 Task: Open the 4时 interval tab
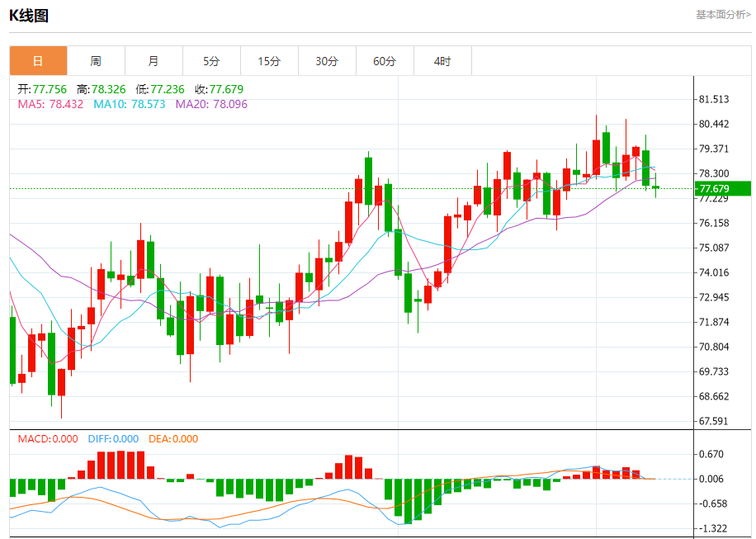[x=443, y=61]
